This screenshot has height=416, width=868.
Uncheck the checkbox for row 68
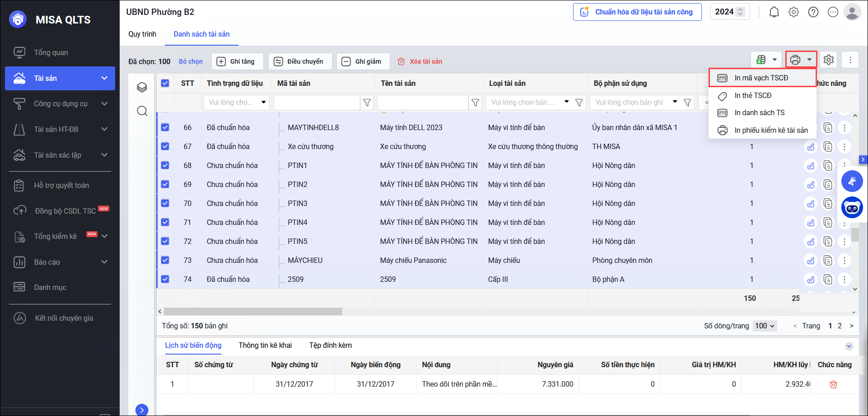point(165,165)
